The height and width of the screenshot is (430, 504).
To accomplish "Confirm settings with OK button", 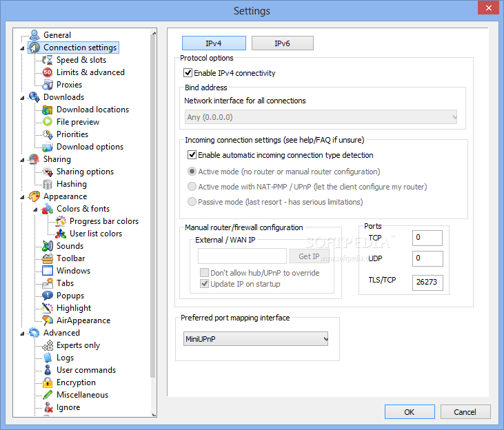I will click(410, 412).
